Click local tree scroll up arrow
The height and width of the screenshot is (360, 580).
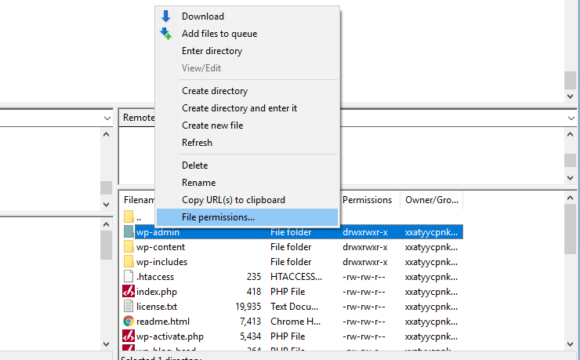(x=106, y=134)
